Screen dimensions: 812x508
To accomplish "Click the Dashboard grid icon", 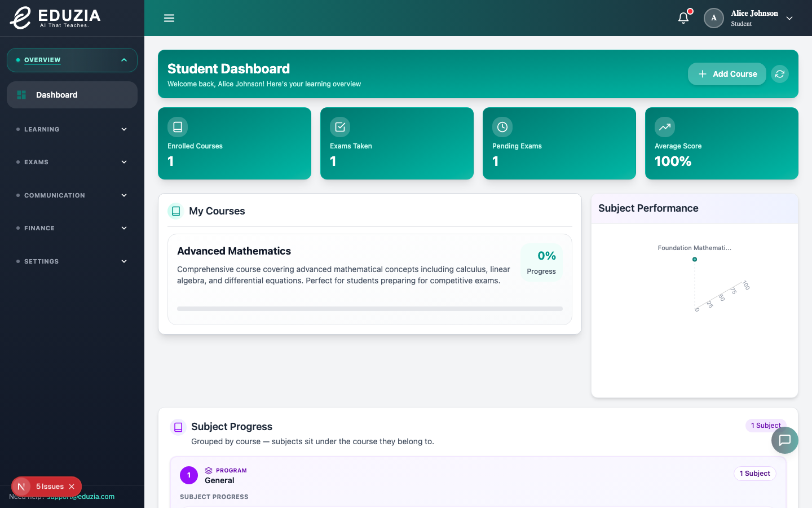I will point(21,95).
